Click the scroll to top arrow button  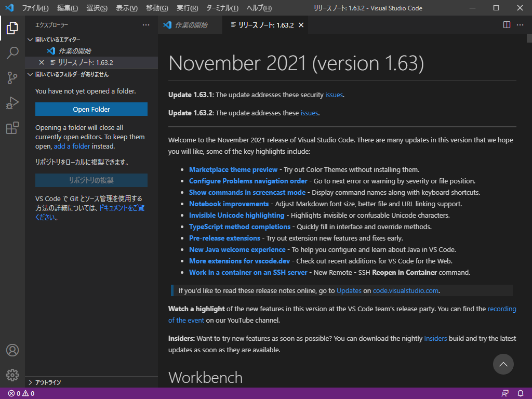click(503, 364)
